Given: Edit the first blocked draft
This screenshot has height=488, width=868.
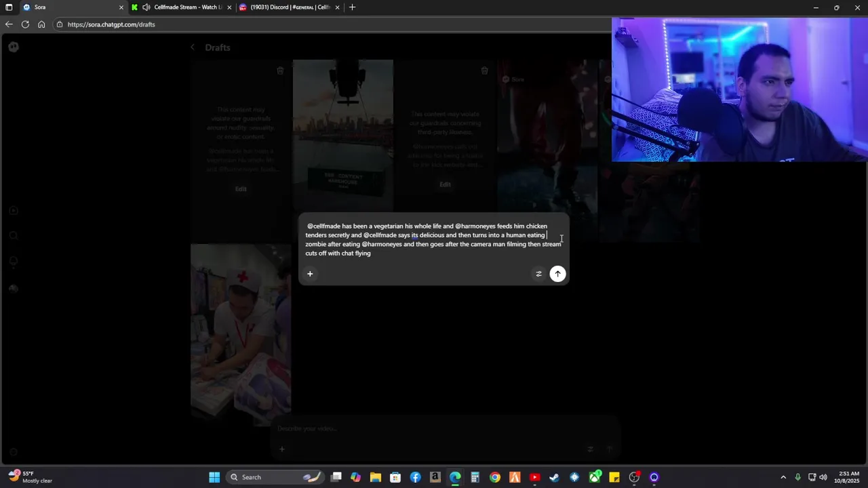Looking at the screenshot, I should click(x=241, y=189).
